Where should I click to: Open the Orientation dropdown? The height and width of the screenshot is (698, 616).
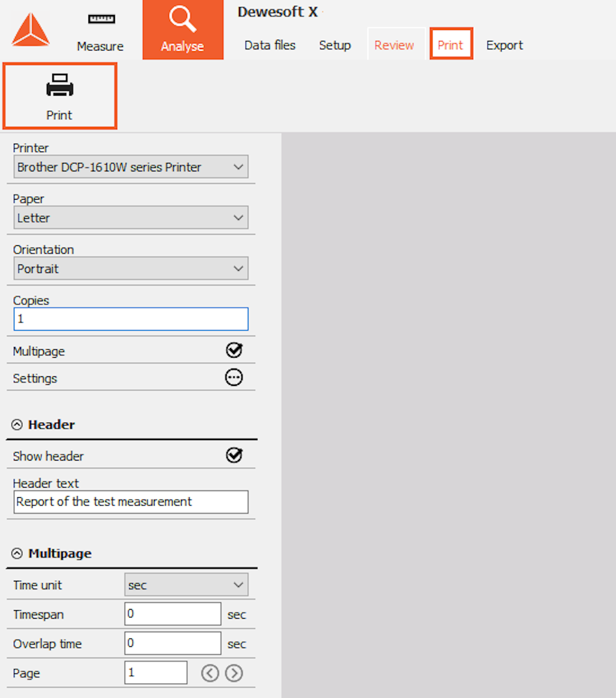pos(131,268)
